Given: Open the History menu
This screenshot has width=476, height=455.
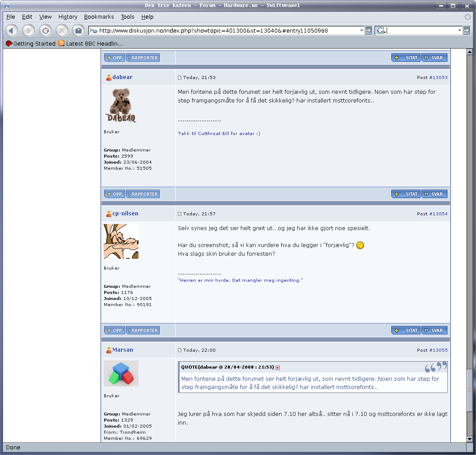Looking at the screenshot, I should pyautogui.click(x=68, y=16).
